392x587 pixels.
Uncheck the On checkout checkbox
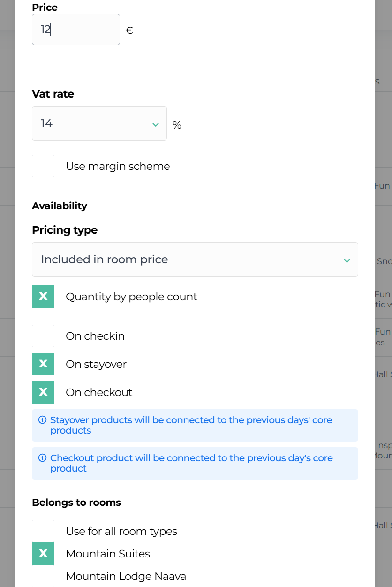click(43, 392)
